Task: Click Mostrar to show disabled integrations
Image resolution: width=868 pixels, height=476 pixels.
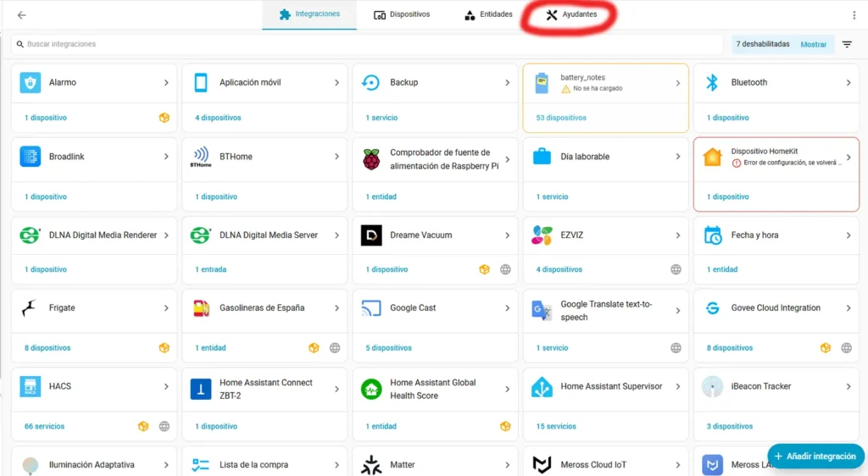Action: (x=813, y=44)
